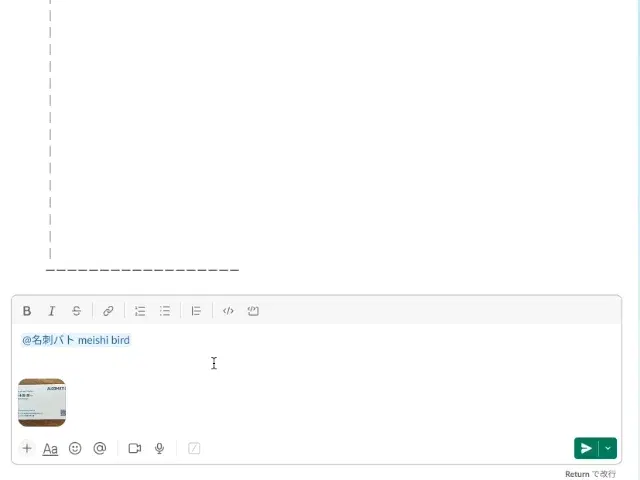640x480 pixels.
Task: Send the message with green arrow
Action: [586, 448]
